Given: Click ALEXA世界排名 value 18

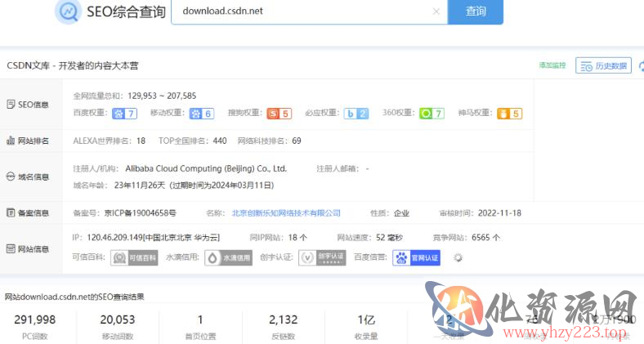Looking at the screenshot, I should 141,141.
